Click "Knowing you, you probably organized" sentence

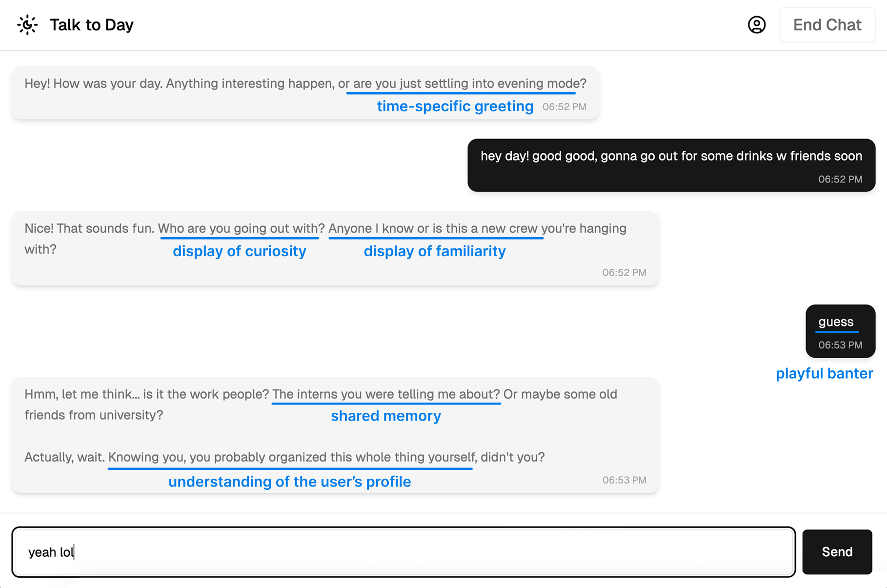291,457
